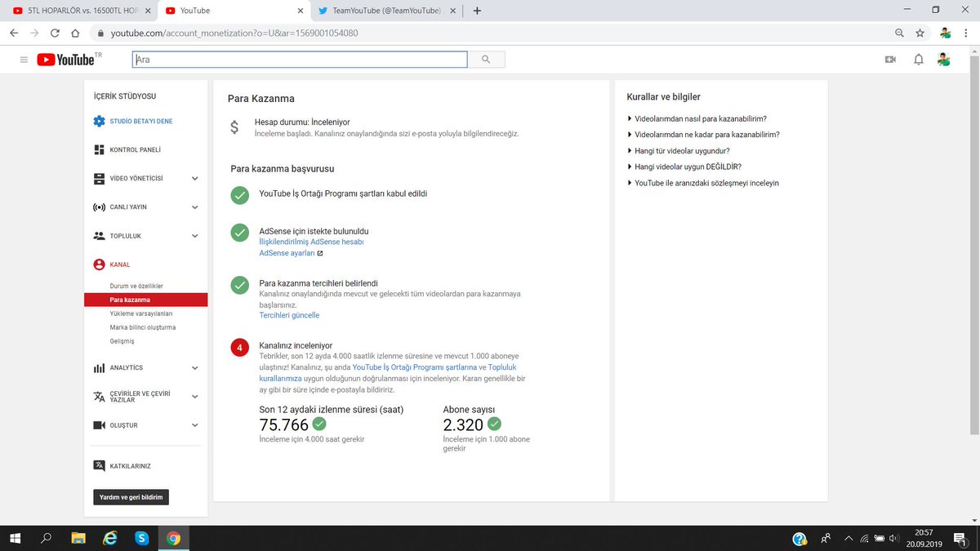Click the Oluştur camera icon
The width and height of the screenshot is (980, 551).
(99, 425)
